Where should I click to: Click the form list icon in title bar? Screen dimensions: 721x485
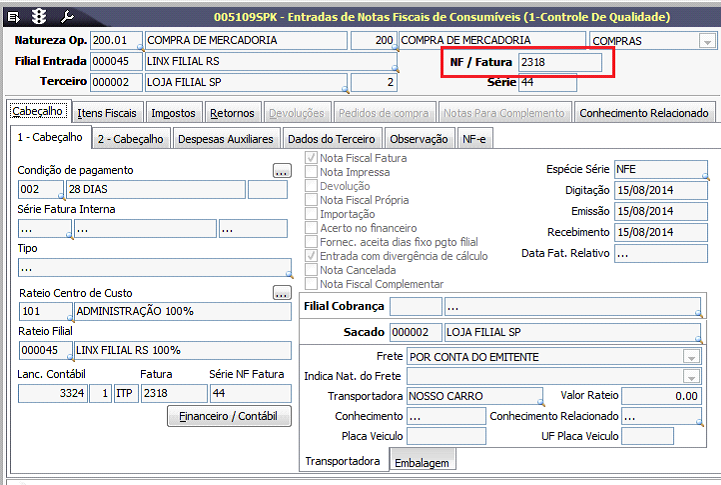[14, 16]
